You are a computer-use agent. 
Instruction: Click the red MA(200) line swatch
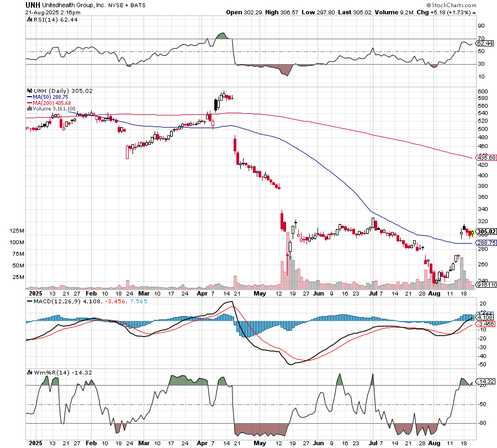pyautogui.click(x=29, y=103)
